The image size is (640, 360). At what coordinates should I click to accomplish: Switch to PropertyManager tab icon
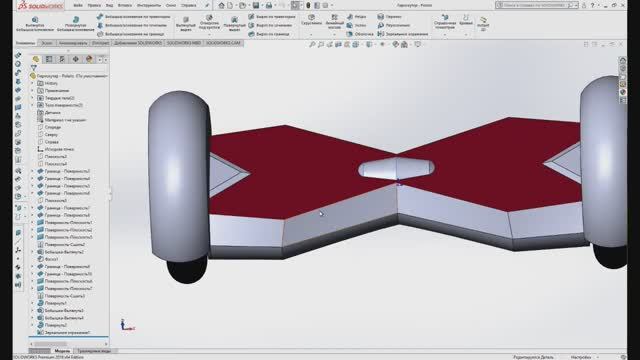pos(49,59)
